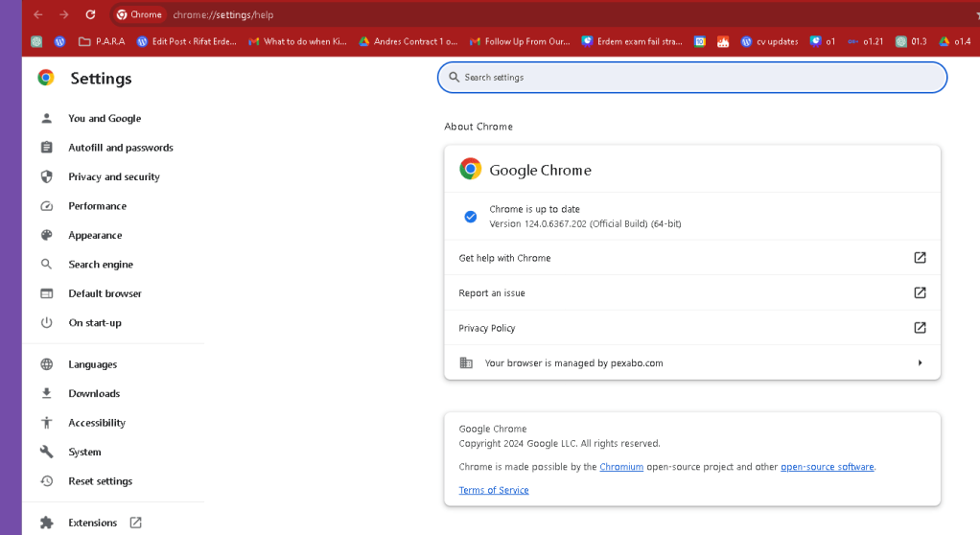Open the Terms of Service link

[x=494, y=490]
